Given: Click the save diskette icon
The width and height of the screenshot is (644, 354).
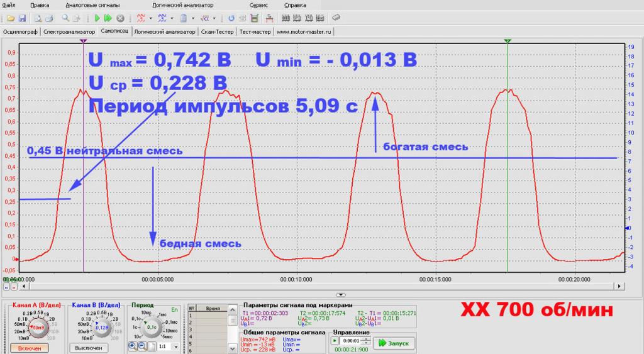Looking at the screenshot, I should (x=22, y=18).
